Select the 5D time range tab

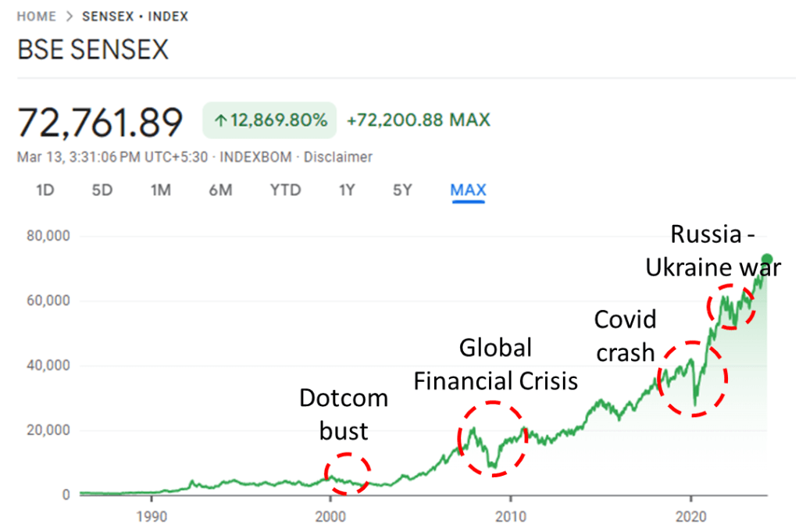click(102, 190)
